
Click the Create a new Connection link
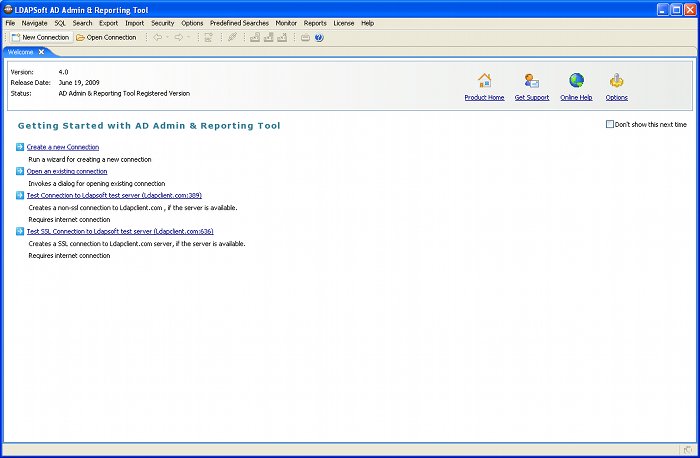(x=62, y=147)
